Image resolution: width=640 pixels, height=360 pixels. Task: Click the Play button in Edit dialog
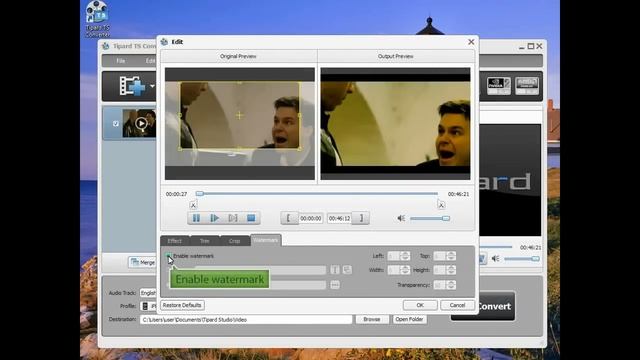(x=214, y=218)
